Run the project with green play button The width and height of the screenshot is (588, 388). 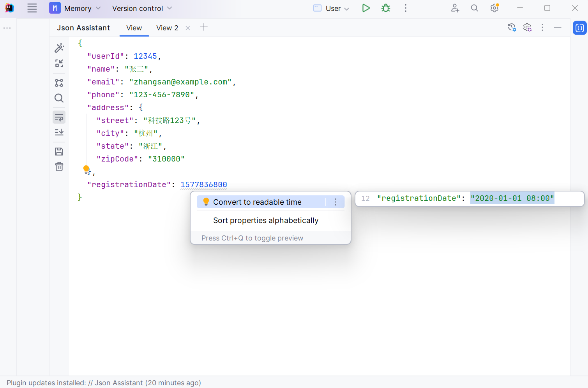[366, 8]
